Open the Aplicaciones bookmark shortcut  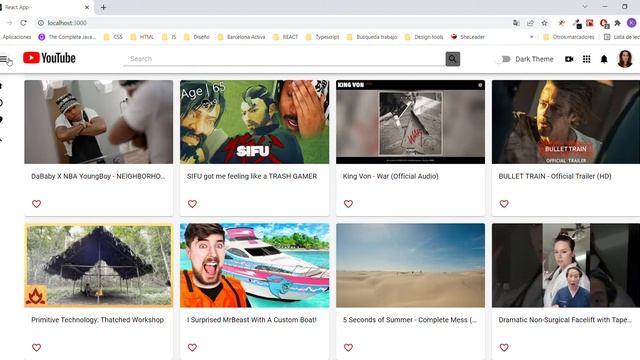pos(16,37)
